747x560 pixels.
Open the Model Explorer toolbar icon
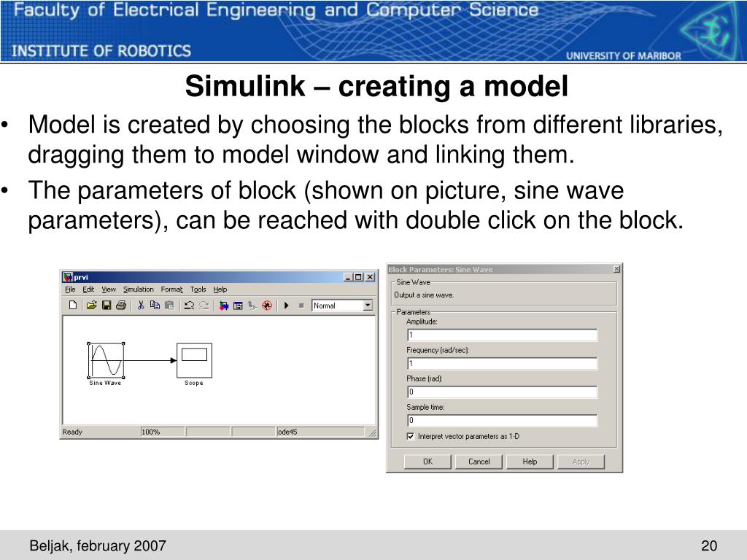tap(238, 306)
